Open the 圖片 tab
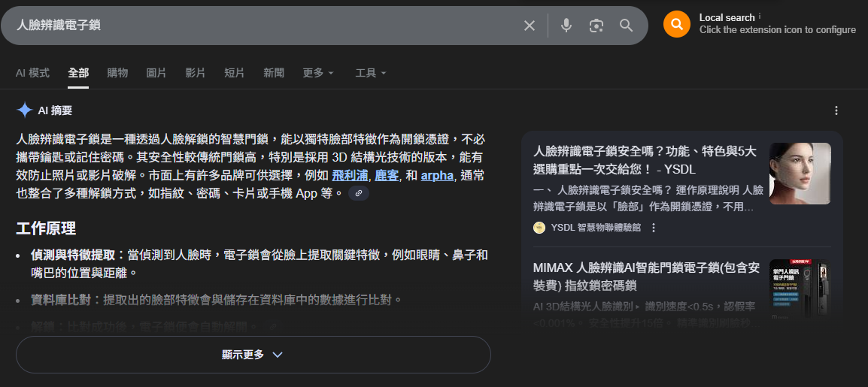 (x=156, y=72)
